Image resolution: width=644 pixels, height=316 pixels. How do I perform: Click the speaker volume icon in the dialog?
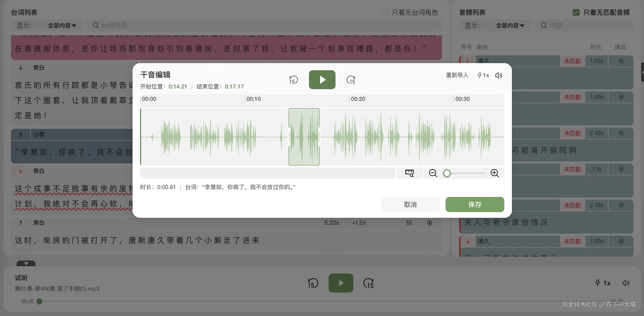tap(498, 75)
